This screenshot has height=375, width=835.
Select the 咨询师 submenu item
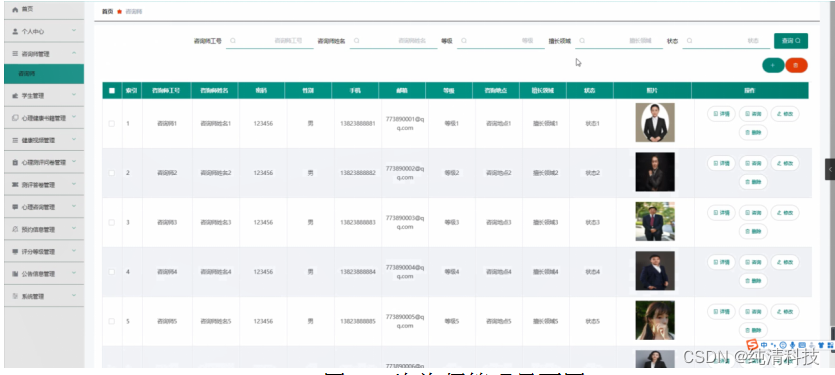[x=44, y=74]
